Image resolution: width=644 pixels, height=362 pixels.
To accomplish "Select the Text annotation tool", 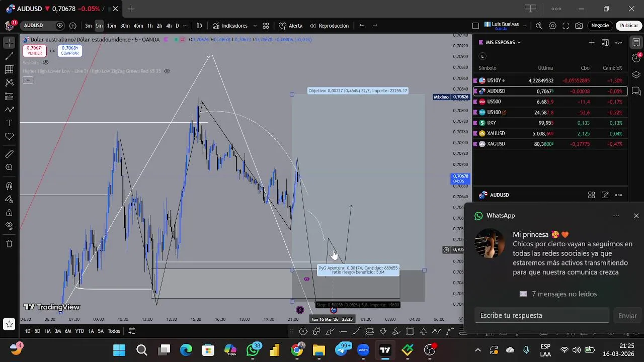I will click(x=9, y=123).
